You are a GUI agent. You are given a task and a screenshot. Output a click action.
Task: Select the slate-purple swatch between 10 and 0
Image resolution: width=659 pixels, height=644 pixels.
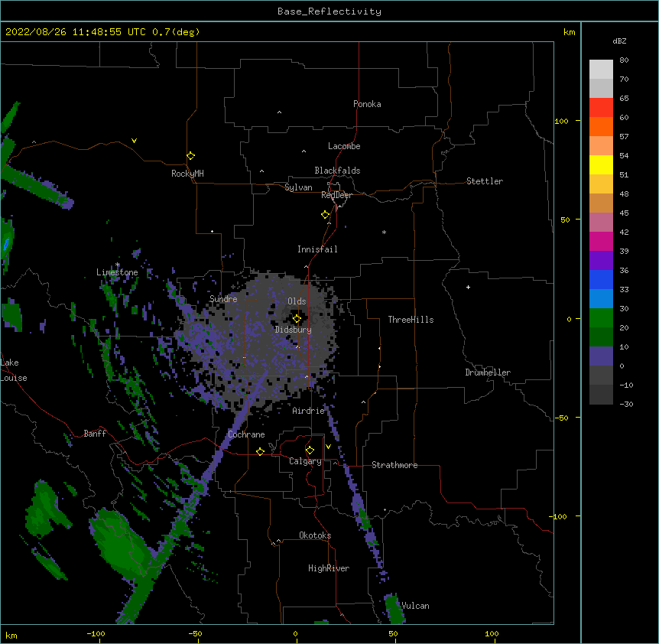click(601, 356)
